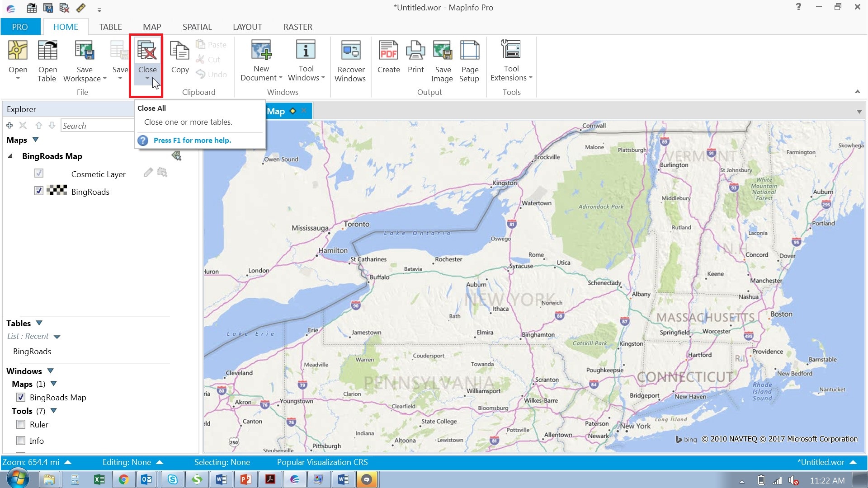
Task: Click the Print icon in Output
Action: point(415,51)
